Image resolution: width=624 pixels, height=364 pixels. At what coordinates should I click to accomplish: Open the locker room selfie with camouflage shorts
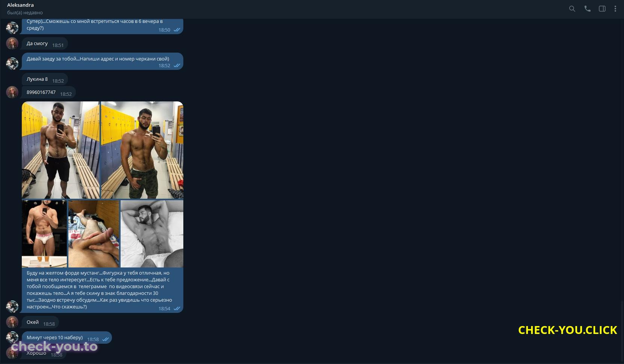click(x=142, y=150)
